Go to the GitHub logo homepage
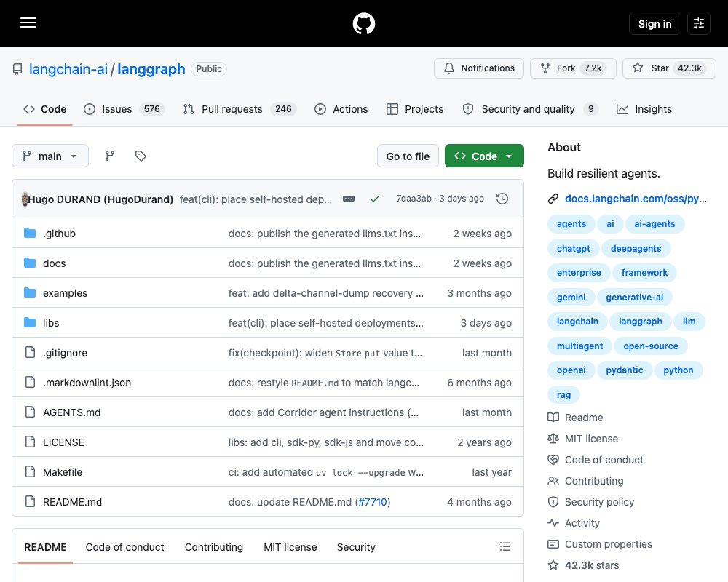 364,23
